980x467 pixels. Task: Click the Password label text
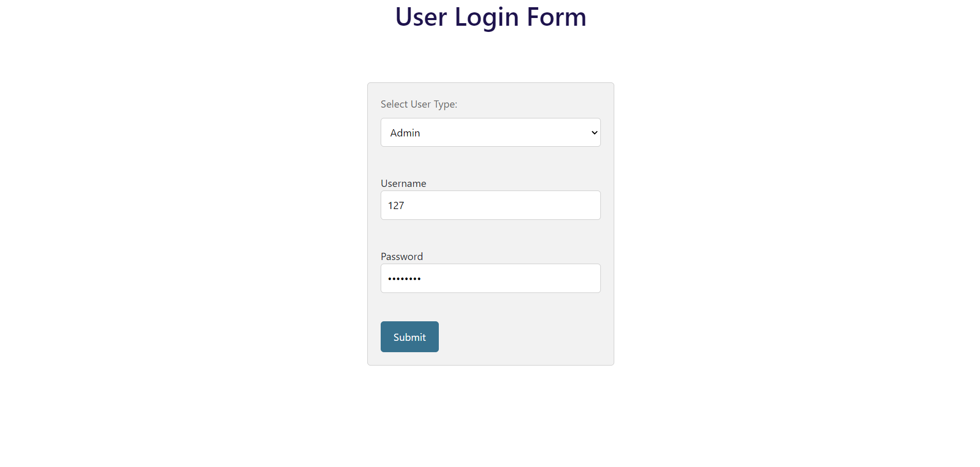coord(402,256)
